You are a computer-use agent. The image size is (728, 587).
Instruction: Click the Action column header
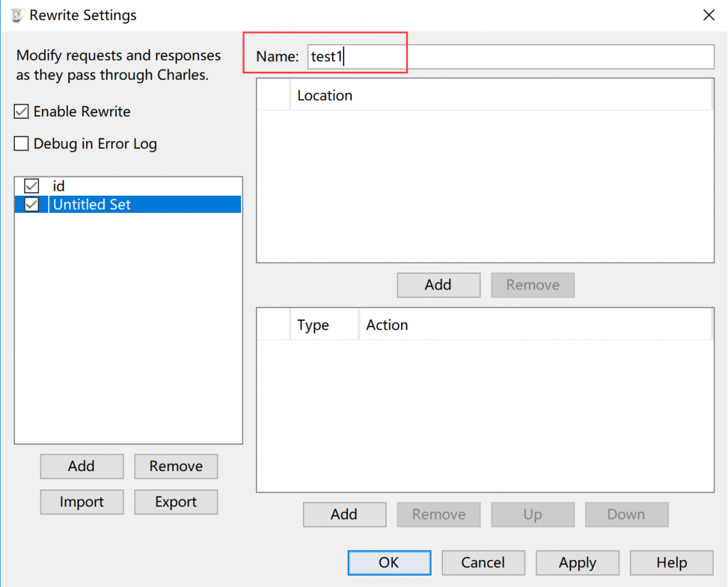(535, 325)
